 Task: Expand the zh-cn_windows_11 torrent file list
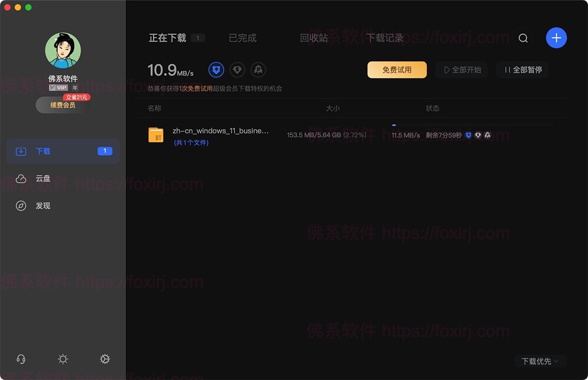(x=191, y=142)
